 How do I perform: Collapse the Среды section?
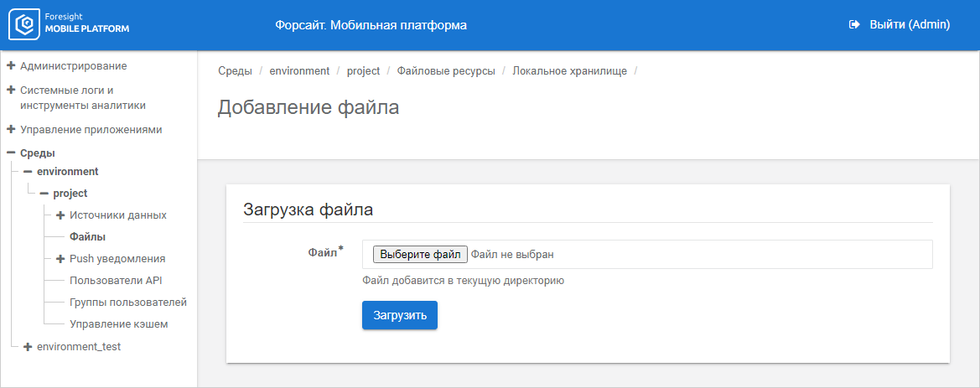click(x=11, y=153)
